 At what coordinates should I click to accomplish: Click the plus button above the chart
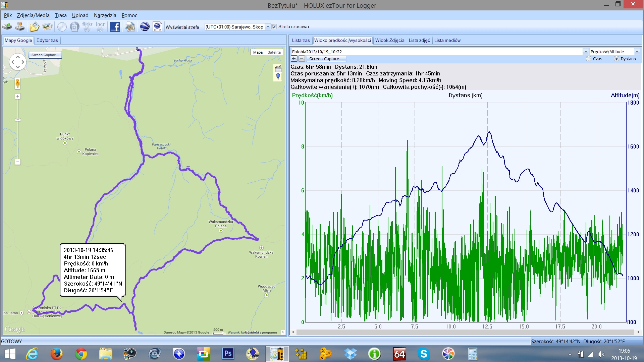[x=294, y=59]
